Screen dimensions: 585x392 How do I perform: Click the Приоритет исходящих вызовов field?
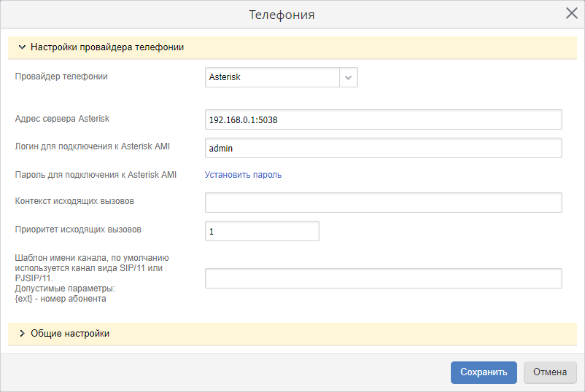tap(262, 231)
